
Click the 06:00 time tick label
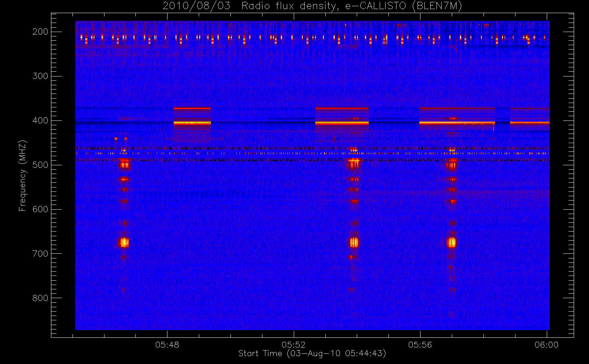coord(546,345)
